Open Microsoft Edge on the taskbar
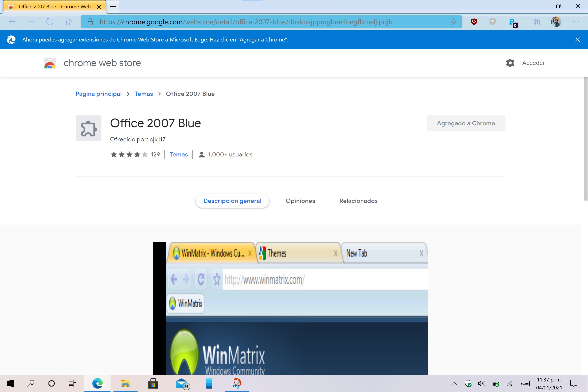This screenshot has height=392, width=588. coord(97,383)
